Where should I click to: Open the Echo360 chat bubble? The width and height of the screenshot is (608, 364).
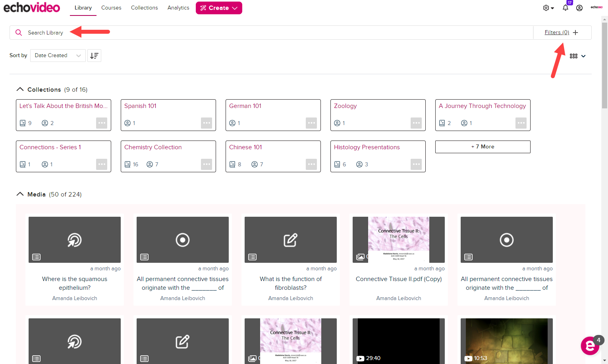point(590,346)
